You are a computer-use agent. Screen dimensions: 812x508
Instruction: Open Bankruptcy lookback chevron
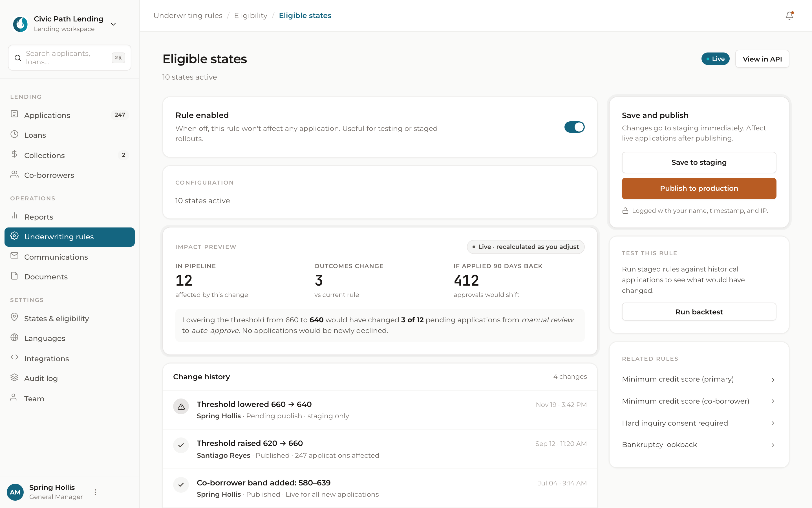pyautogui.click(x=773, y=446)
